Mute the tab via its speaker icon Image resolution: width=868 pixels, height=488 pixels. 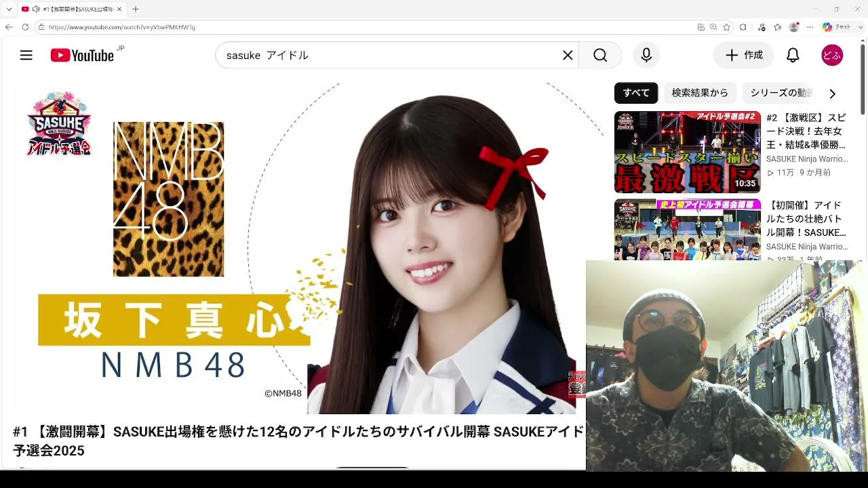(35, 9)
